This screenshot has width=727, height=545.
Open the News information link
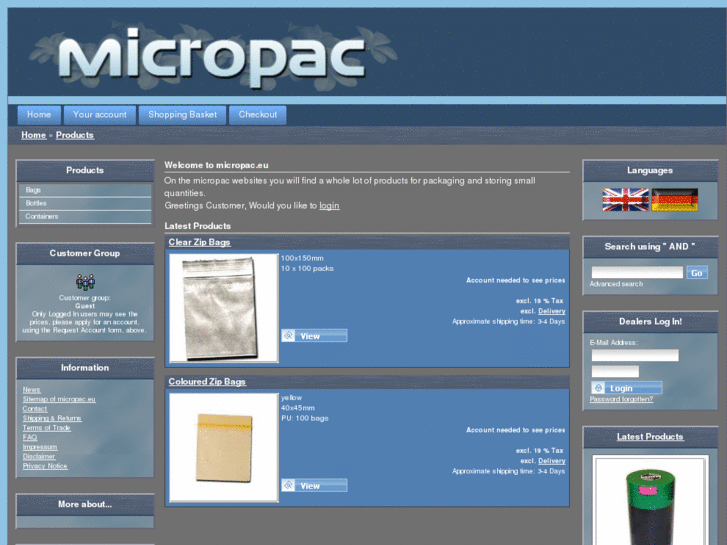click(x=32, y=390)
